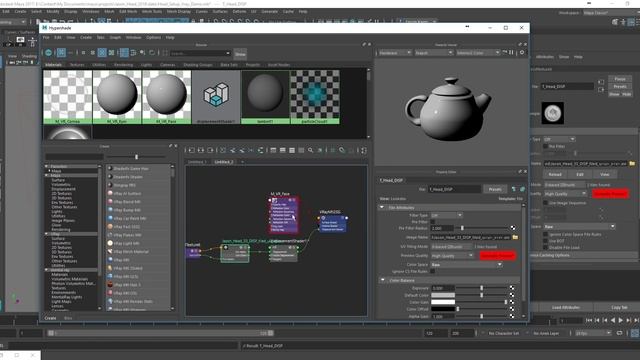Click Show button in Hypershade browser
640x360 pixels.
coord(240,54)
